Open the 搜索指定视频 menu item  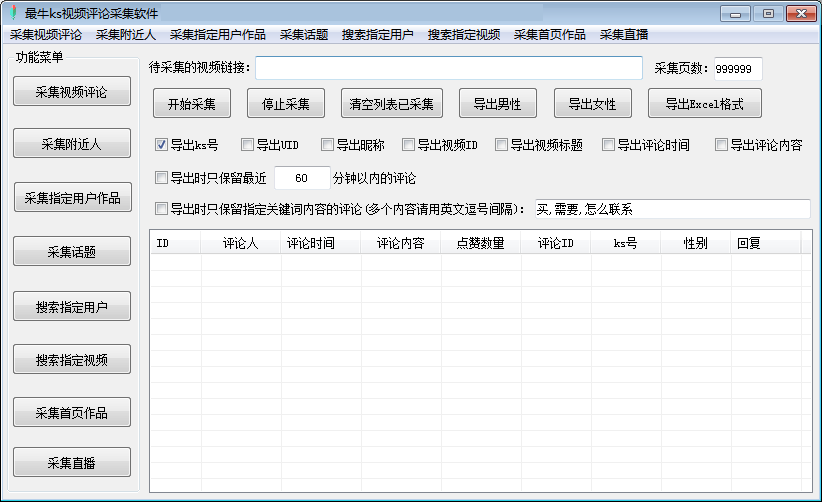[x=464, y=35]
